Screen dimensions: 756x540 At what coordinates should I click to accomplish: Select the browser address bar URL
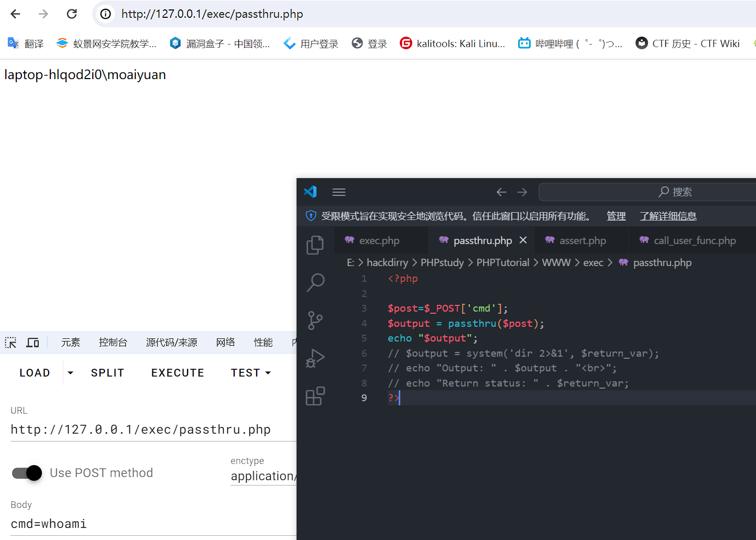tap(212, 14)
